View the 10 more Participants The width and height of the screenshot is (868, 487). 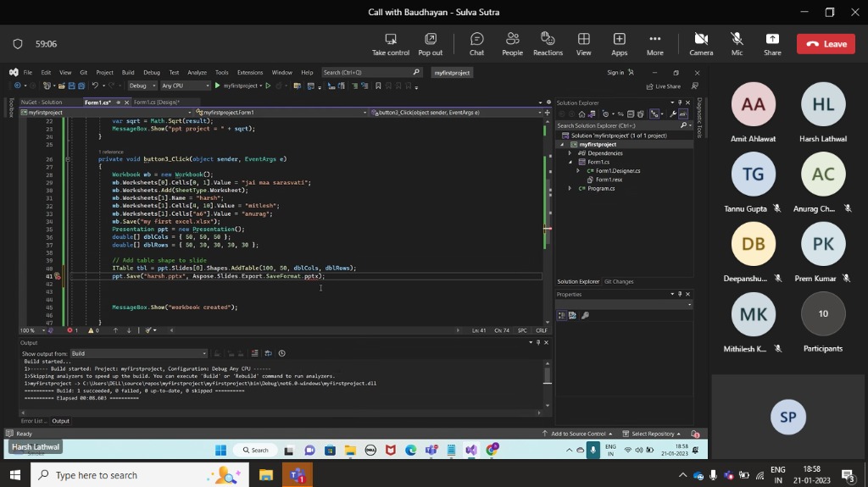(822, 314)
